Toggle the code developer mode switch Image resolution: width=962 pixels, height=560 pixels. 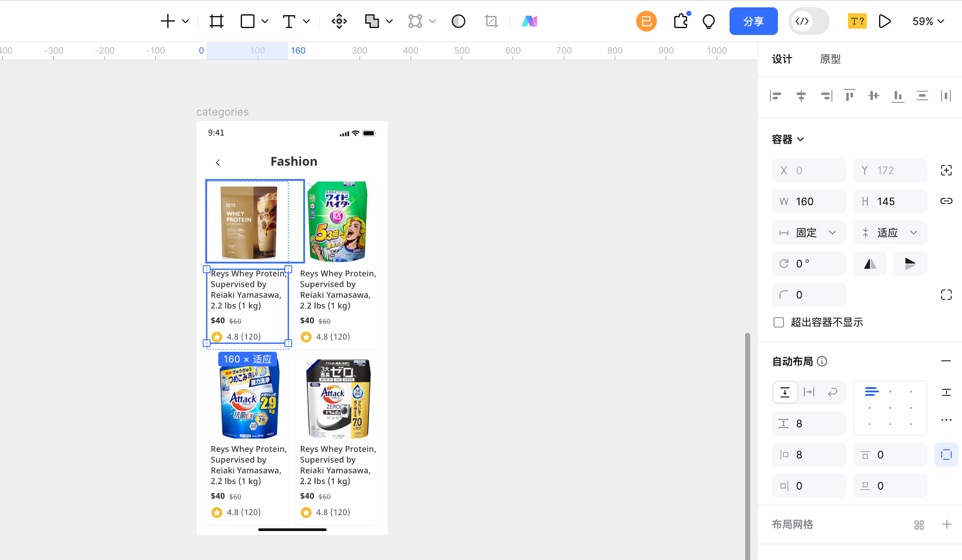tap(809, 21)
